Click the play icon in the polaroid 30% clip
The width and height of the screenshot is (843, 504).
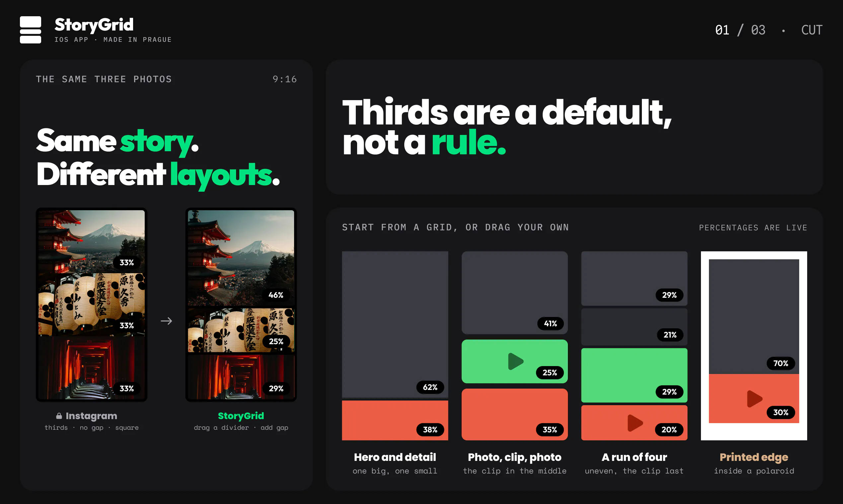click(x=754, y=399)
